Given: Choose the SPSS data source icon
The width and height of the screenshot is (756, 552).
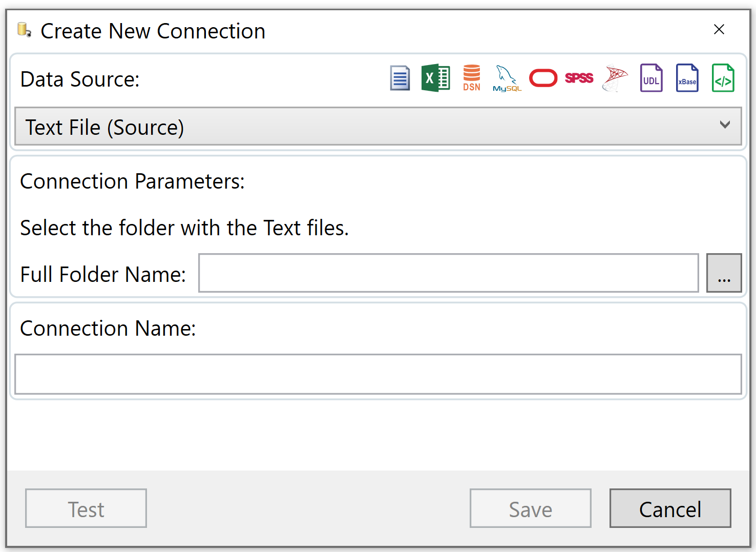Looking at the screenshot, I should pos(579,78).
